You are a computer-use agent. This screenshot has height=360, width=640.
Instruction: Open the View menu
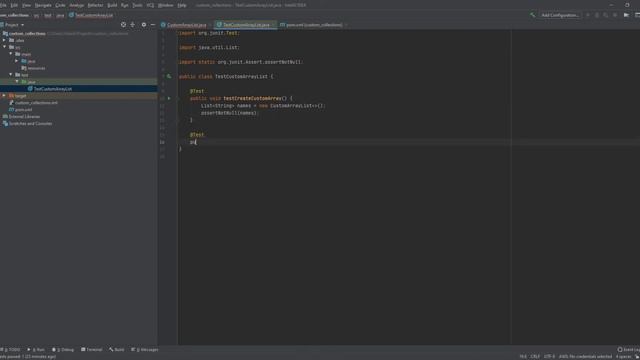[x=27, y=5]
